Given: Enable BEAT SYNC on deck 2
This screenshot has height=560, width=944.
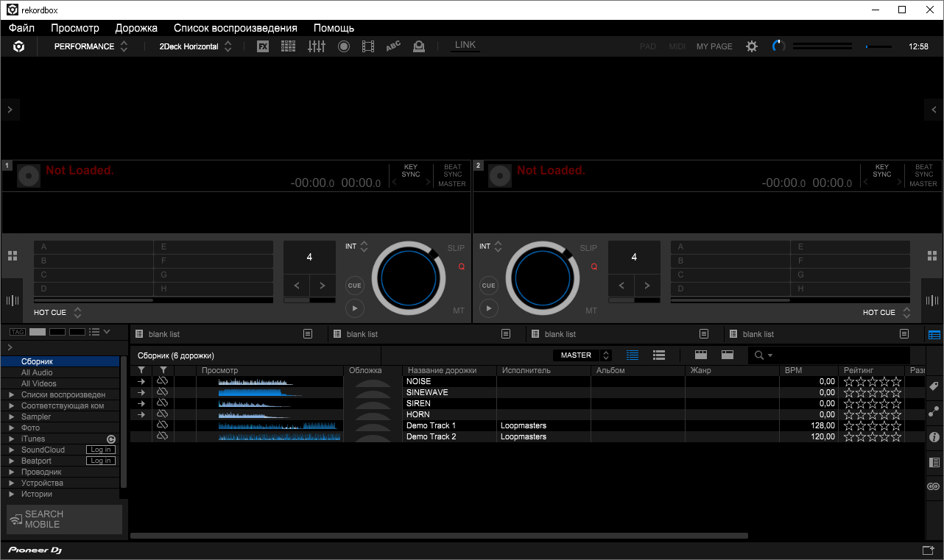Looking at the screenshot, I should pyautogui.click(x=923, y=171).
